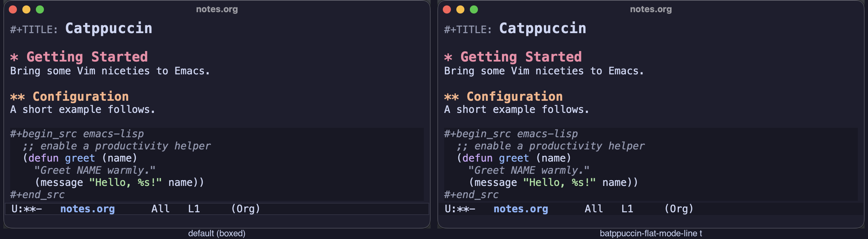
Task: Click the 'greet' function name in the right window
Action: [x=514, y=158]
